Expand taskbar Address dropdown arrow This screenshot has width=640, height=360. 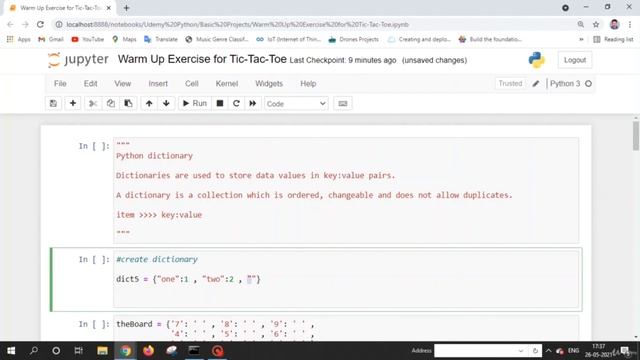520,351
